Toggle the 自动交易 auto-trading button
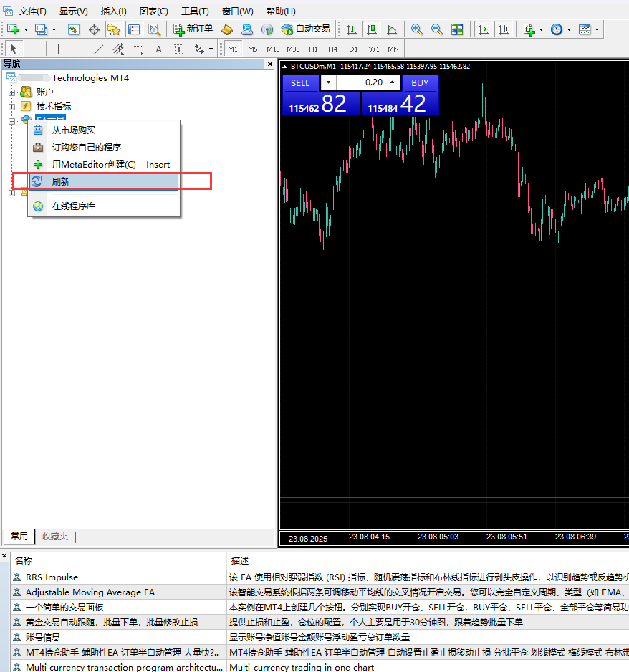The image size is (629, 672). click(307, 29)
